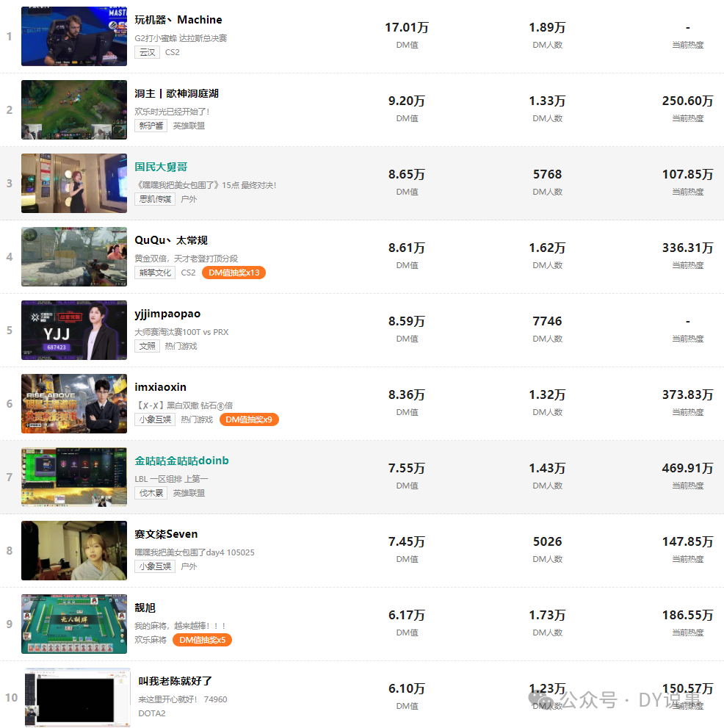Open the imxiaoxin stream thumbnail
724x728 pixels.
tap(73, 403)
